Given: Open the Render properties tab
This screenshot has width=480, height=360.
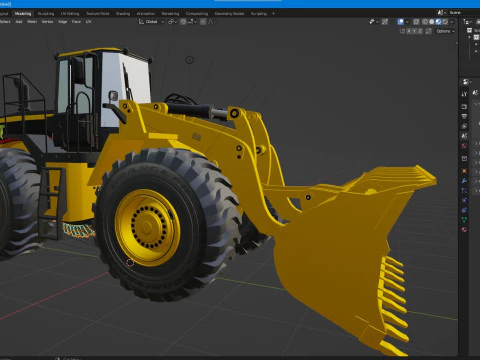Looking at the screenshot, I should coord(464,107).
